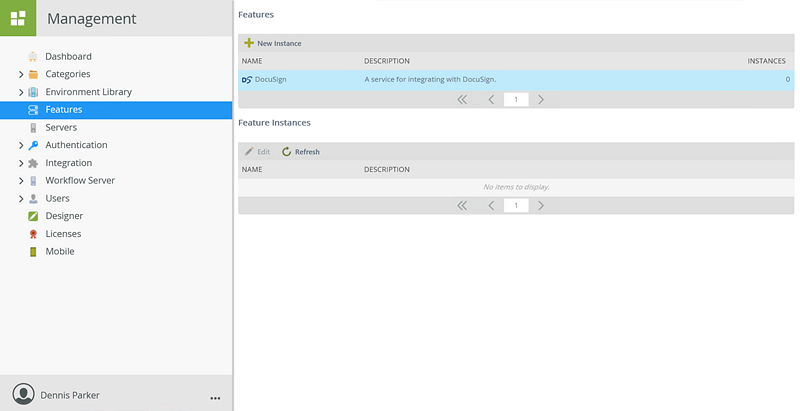This screenshot has width=800, height=411.
Task: Click the Servers icon in the tree
Action: [33, 127]
